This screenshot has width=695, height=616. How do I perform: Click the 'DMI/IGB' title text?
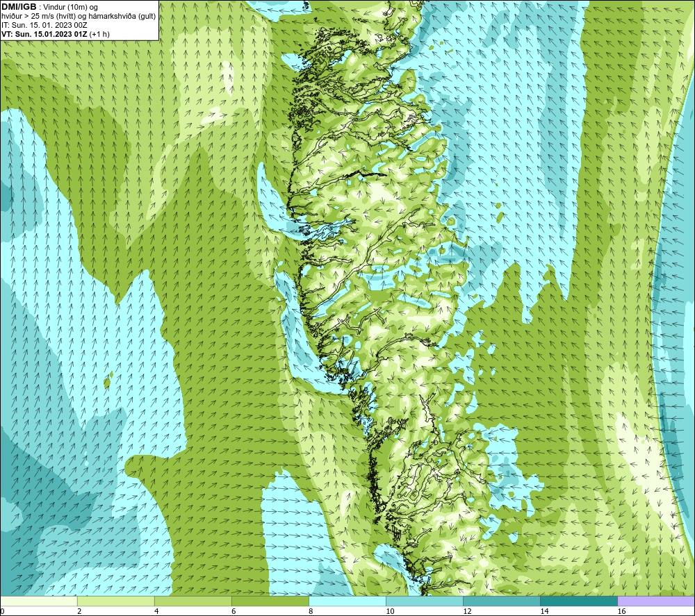tap(19, 7)
